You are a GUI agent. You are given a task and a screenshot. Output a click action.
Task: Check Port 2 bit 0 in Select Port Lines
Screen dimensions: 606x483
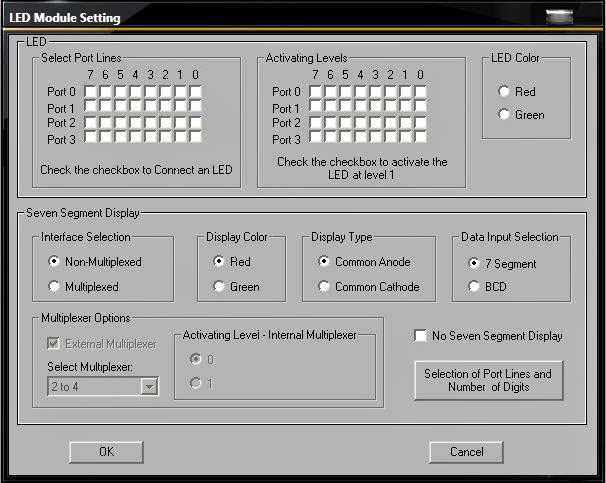(x=196, y=123)
